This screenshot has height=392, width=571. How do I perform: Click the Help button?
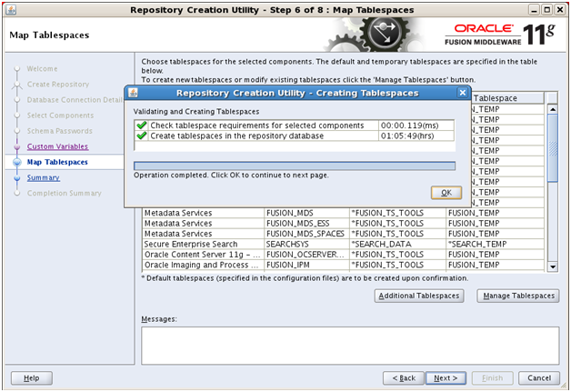pyautogui.click(x=31, y=378)
